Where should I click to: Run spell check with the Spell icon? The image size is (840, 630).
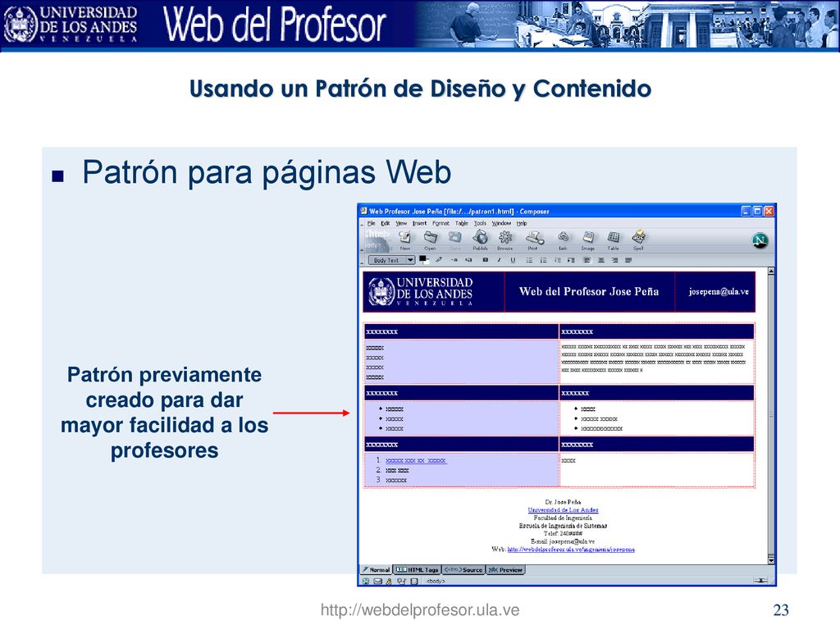pos(638,240)
